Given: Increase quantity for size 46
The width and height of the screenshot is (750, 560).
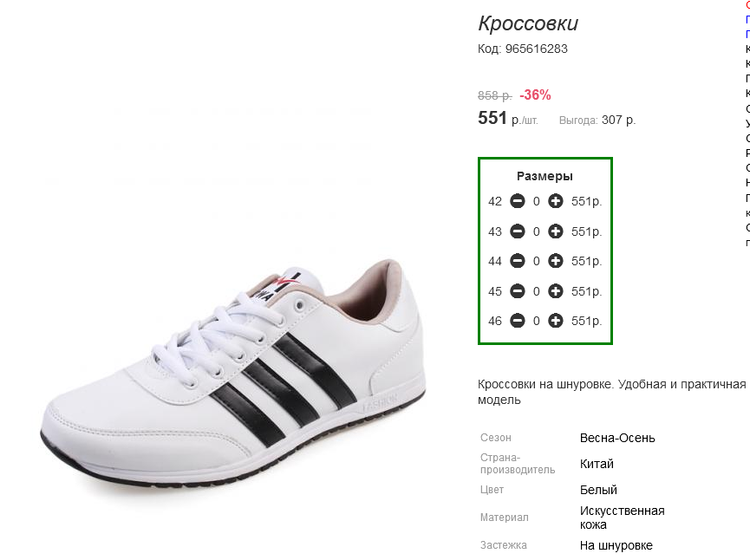Looking at the screenshot, I should [x=556, y=321].
